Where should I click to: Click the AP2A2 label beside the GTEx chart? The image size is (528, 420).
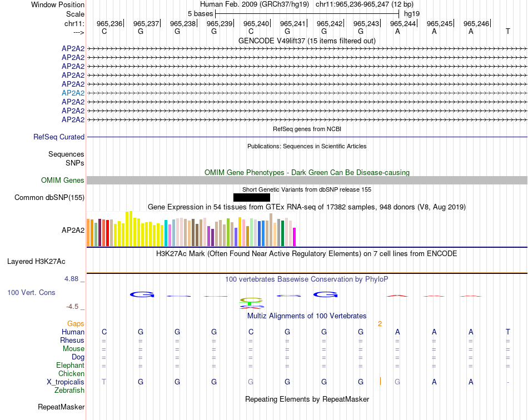pos(73,230)
